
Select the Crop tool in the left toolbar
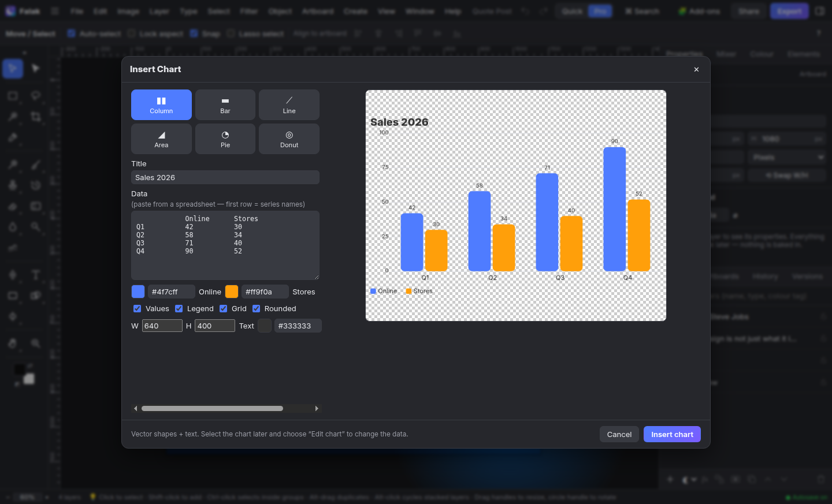(36, 117)
